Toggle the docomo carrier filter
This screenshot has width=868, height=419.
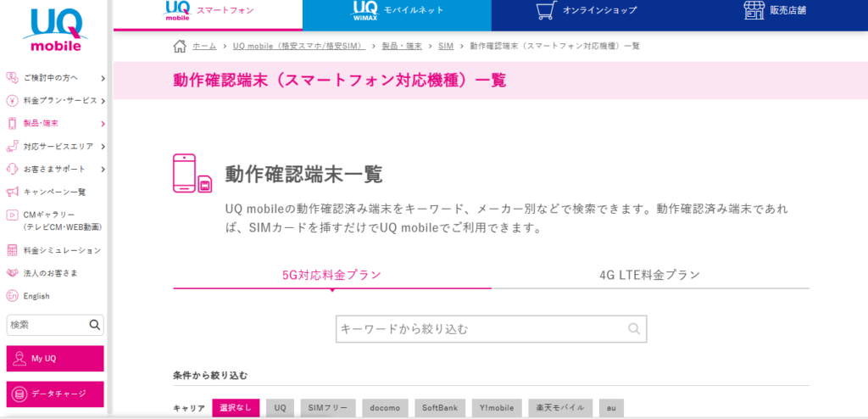386,408
